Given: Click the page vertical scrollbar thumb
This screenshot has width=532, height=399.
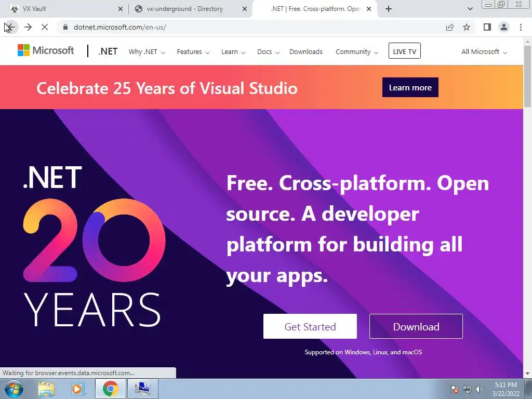Looking at the screenshot, I should 527,76.
